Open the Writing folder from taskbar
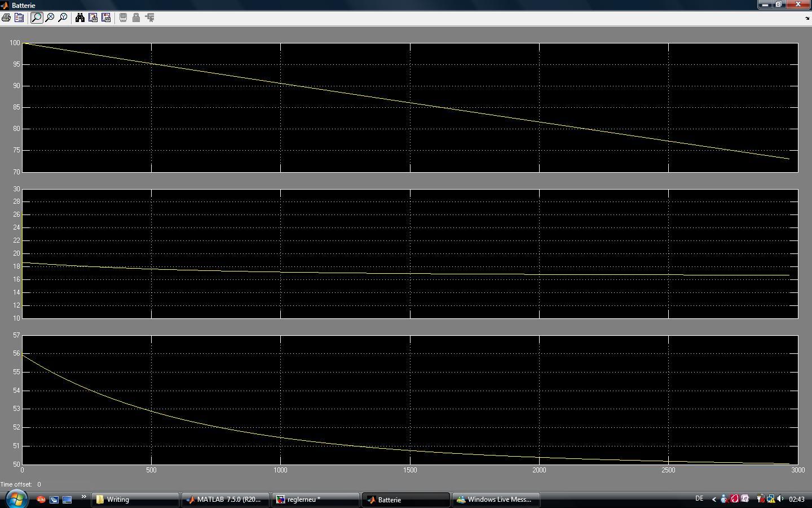Viewport: 812px width, 508px height. pos(135,500)
